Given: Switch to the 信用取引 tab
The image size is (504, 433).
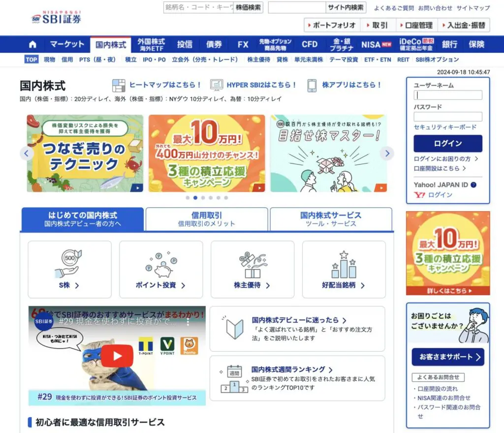Looking at the screenshot, I should coord(206,218).
